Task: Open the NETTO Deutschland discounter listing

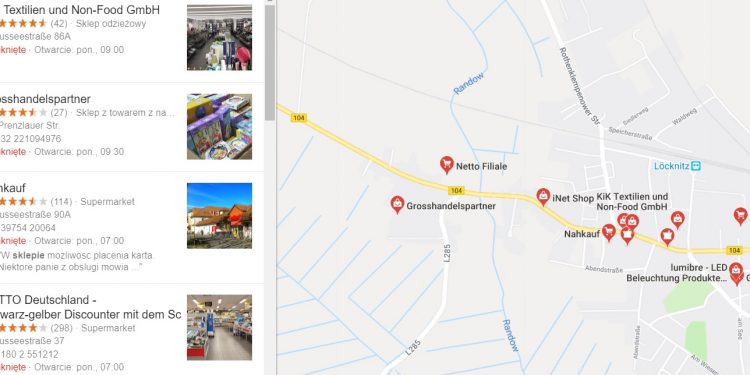Action: [90, 307]
